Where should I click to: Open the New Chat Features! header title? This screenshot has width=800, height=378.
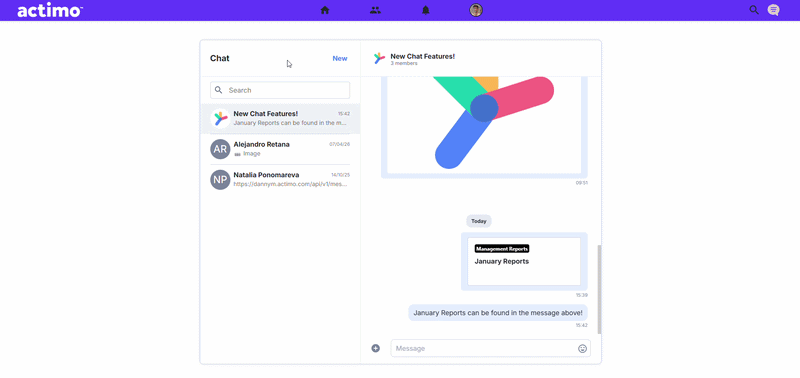click(422, 56)
